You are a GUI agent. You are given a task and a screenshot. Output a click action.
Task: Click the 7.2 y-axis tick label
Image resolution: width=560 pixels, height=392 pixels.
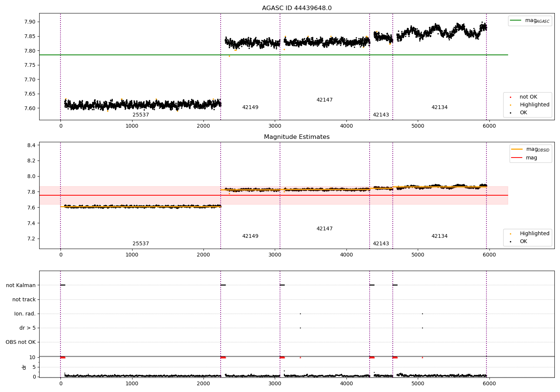point(31,239)
